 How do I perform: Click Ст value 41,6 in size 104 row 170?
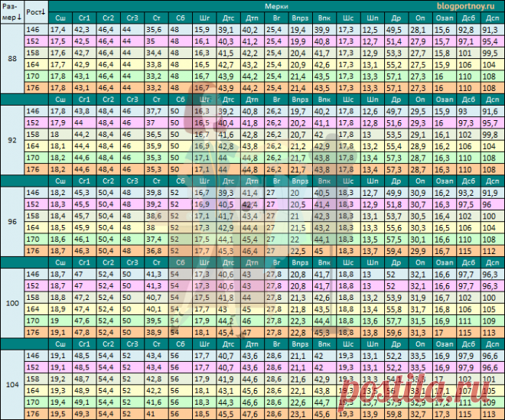[156, 402]
